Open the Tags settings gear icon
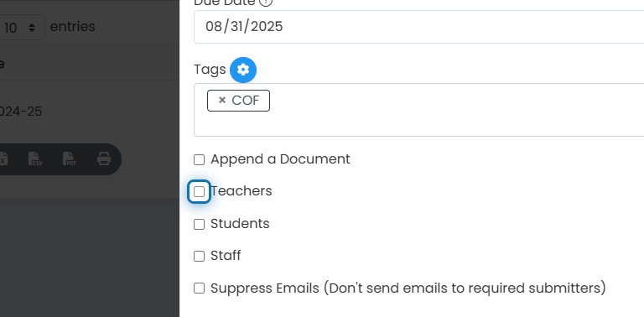The image size is (644, 317). coord(243,70)
